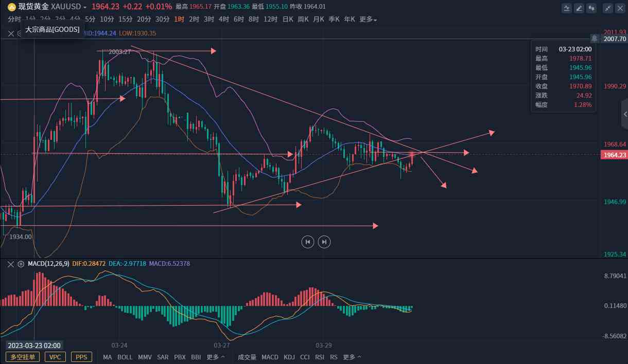Expand 更多 list after BBI indicator

(216, 357)
